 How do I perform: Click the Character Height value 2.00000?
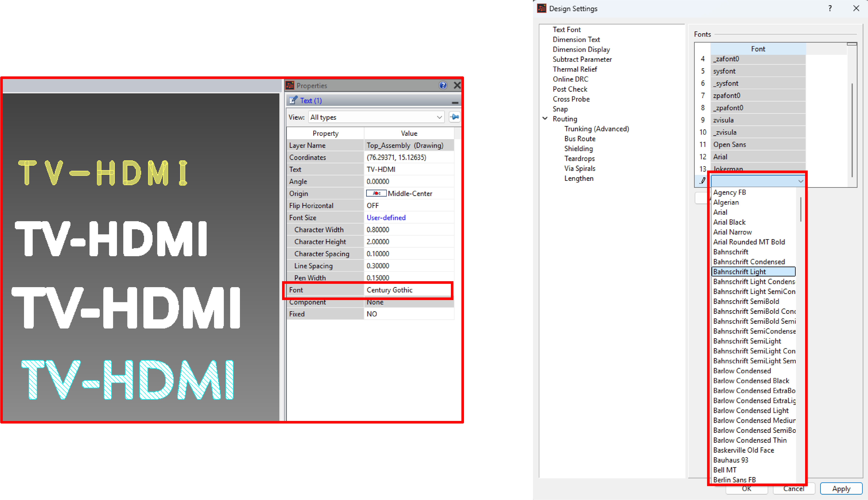click(409, 242)
